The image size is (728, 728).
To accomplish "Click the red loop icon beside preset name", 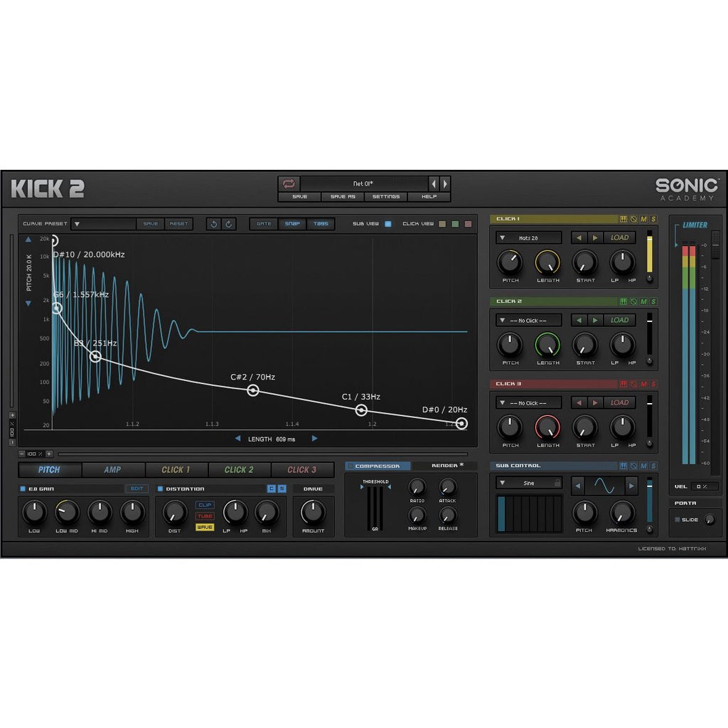I will (x=288, y=183).
